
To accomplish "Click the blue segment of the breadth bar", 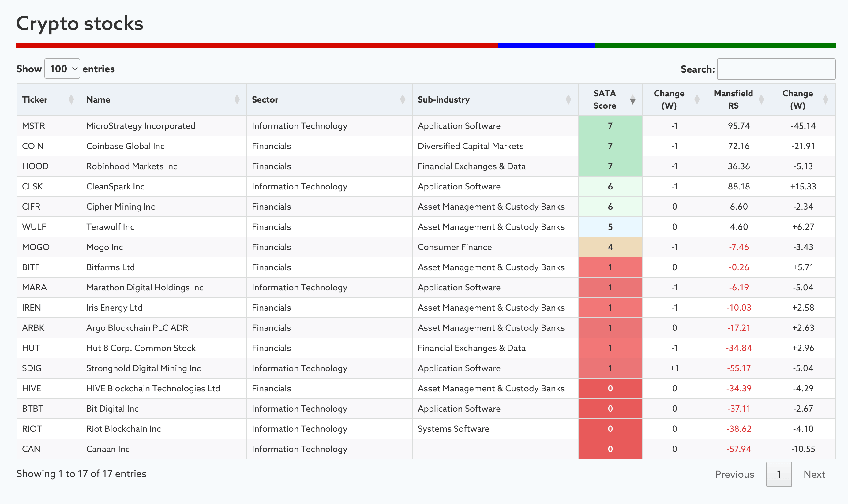I will click(546, 46).
